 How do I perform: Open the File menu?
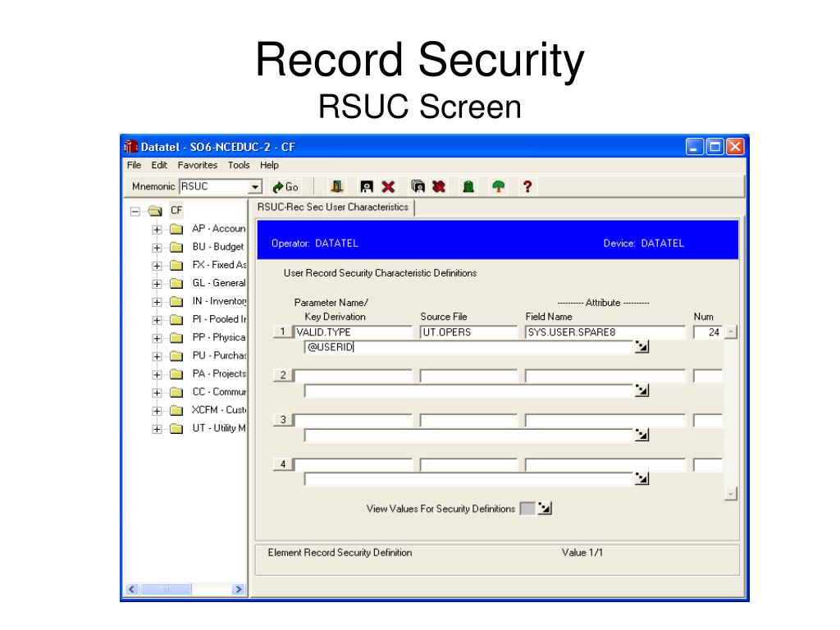(134, 165)
